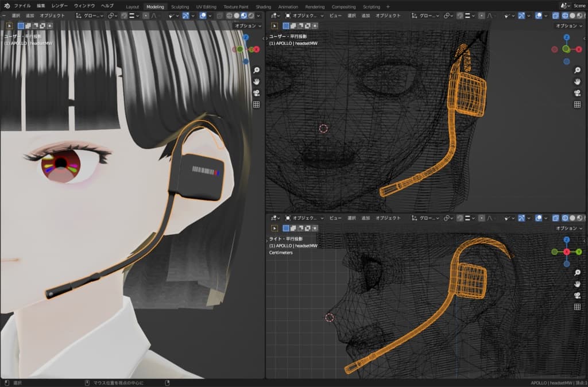The width and height of the screenshot is (588, 387).
Task: Toggle X-ray mode in the top-right viewport
Action: 555,16
